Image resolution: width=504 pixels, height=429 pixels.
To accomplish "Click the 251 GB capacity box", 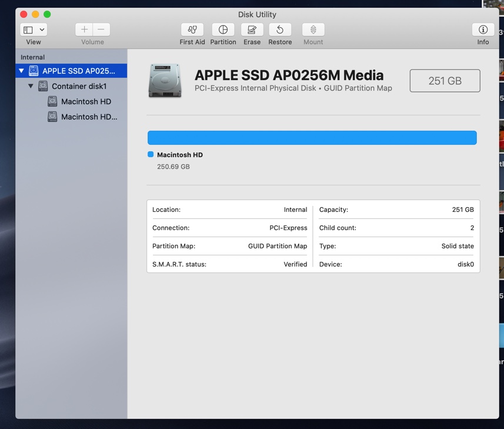I will tap(445, 81).
